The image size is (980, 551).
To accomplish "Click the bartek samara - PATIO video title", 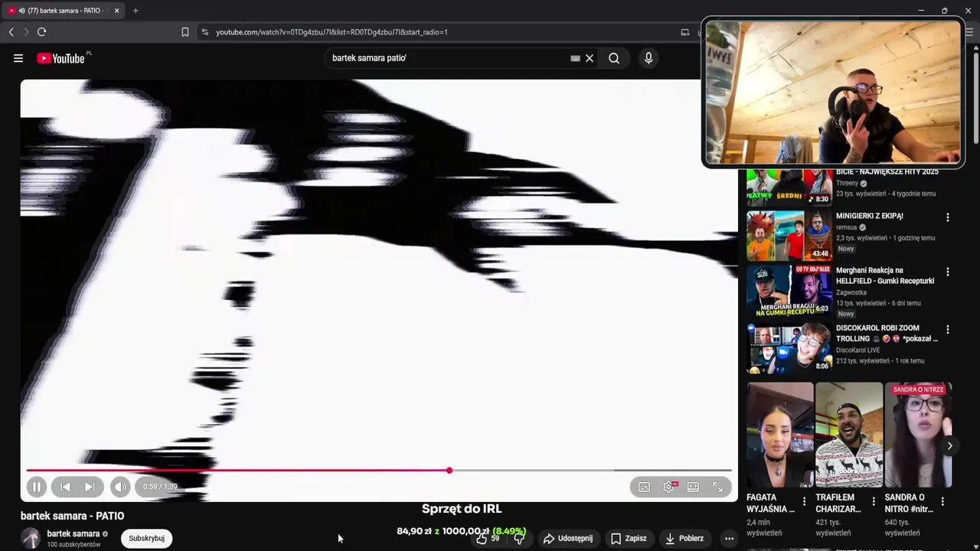I will tap(72, 516).
